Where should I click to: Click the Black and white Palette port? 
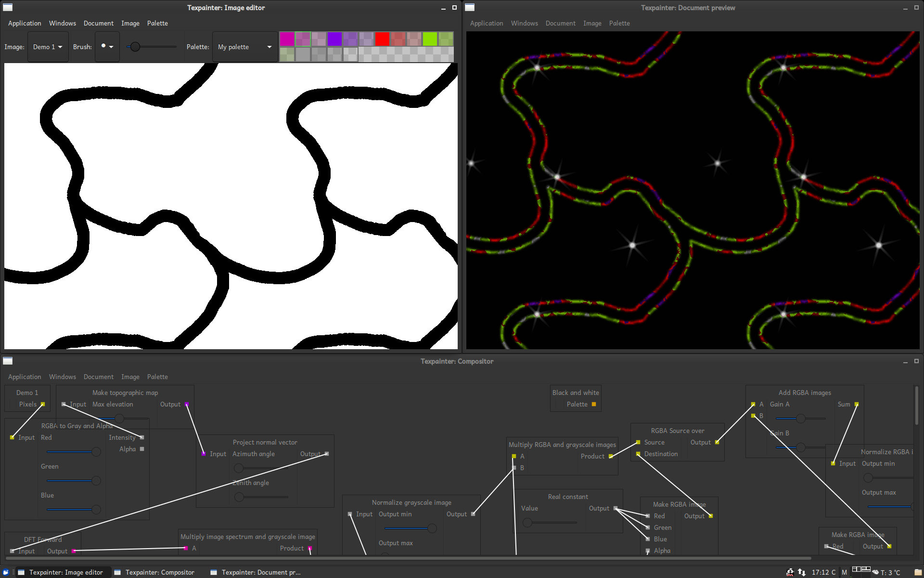tap(594, 405)
